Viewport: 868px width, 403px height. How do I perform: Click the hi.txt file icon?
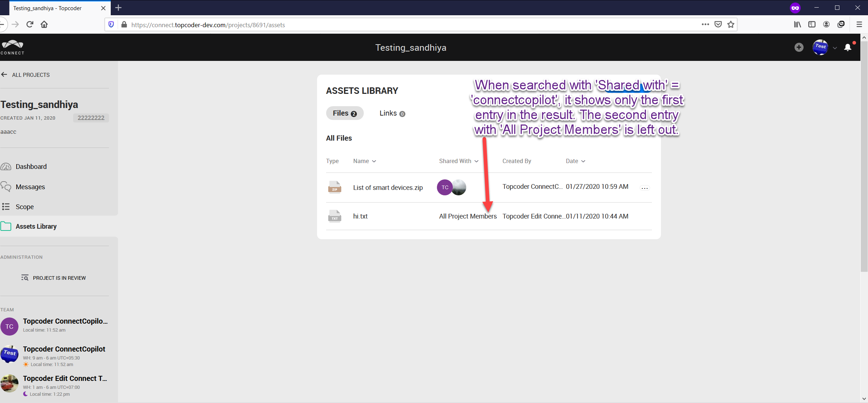[334, 216]
